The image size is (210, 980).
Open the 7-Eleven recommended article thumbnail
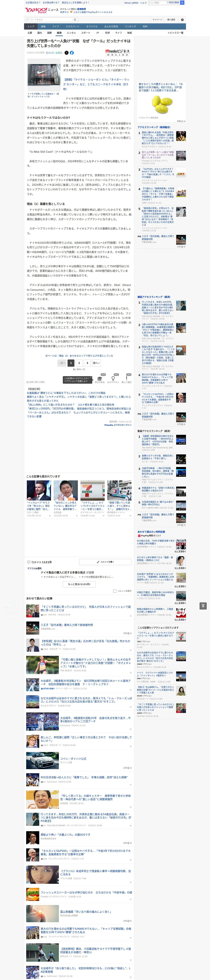pyautogui.click(x=93, y=490)
